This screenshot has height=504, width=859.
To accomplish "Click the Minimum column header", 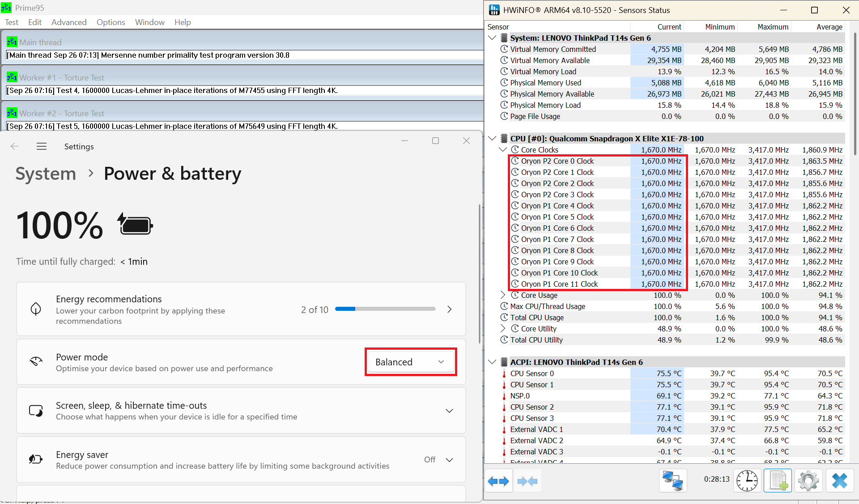I will coord(711,27).
